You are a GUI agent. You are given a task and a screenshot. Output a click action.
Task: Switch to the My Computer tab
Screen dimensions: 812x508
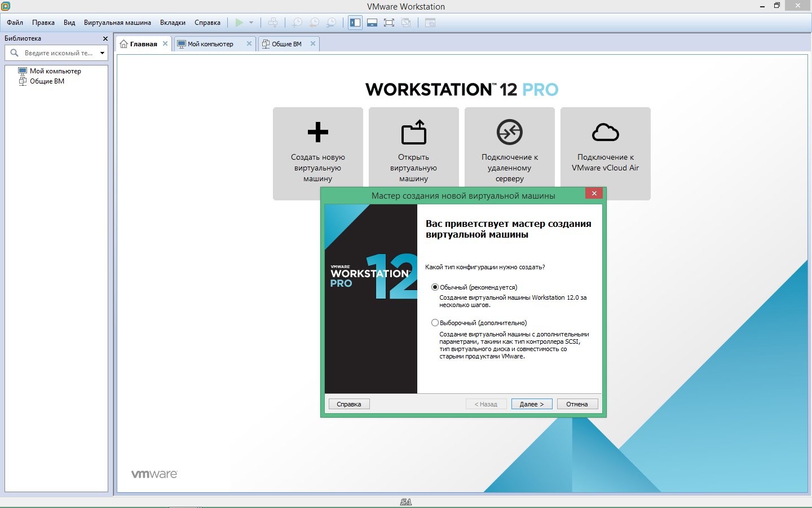point(210,44)
